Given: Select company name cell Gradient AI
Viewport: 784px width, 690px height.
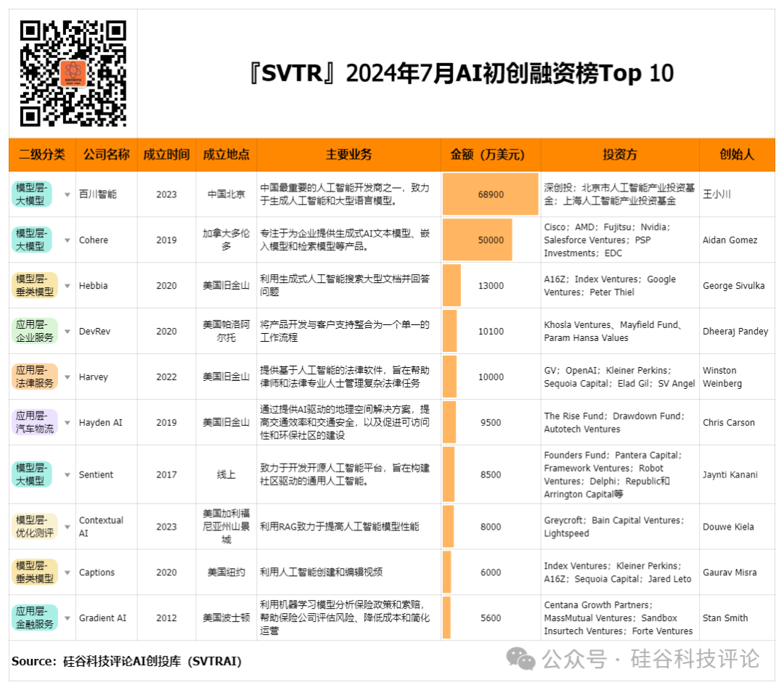Looking at the screenshot, I should (x=107, y=618).
